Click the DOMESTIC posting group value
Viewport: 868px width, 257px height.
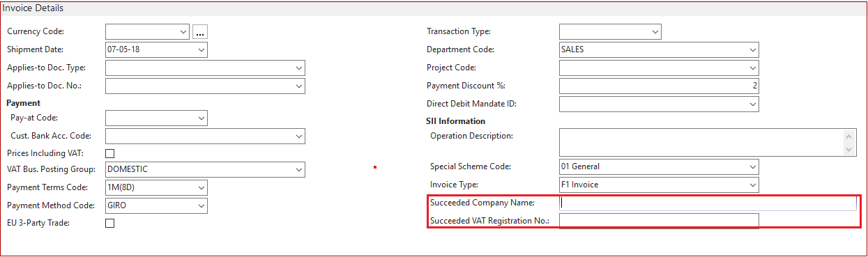click(x=128, y=170)
